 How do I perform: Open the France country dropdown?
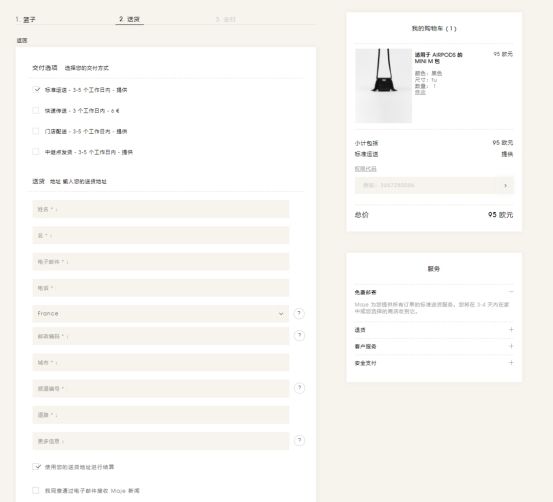pyautogui.click(x=160, y=314)
